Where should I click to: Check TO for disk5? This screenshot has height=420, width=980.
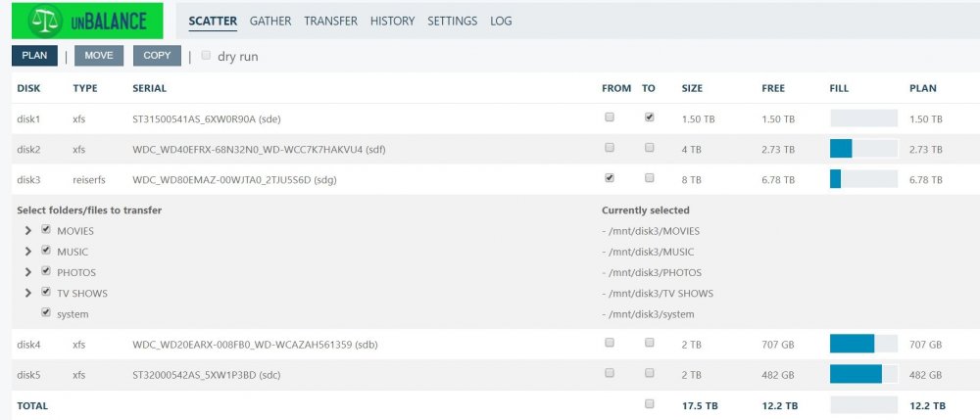click(x=650, y=373)
